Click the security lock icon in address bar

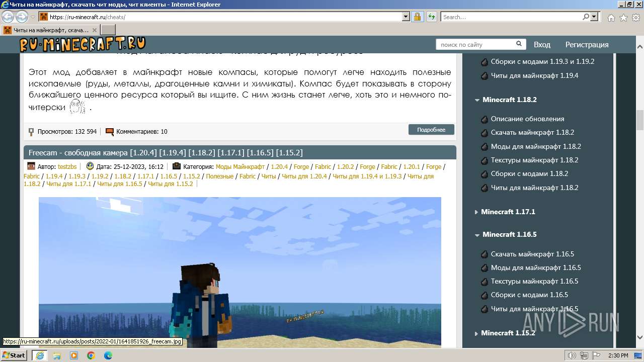pyautogui.click(x=417, y=17)
